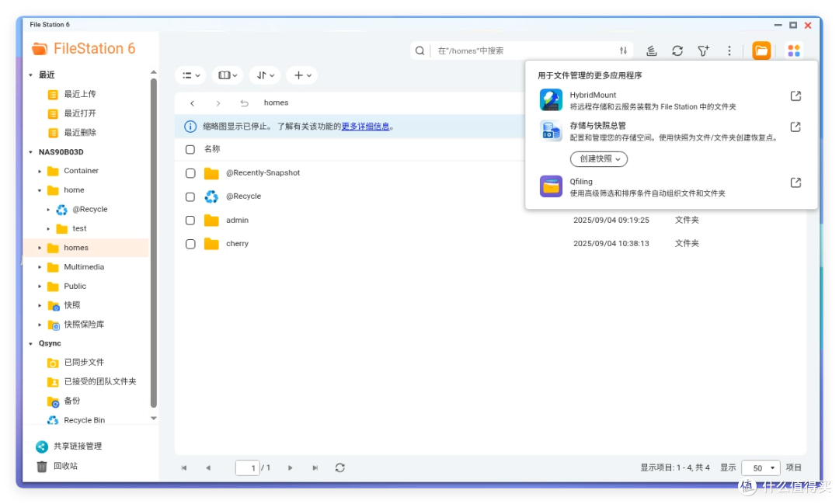Go to previous page in pagination
The image size is (839, 504).
208,468
